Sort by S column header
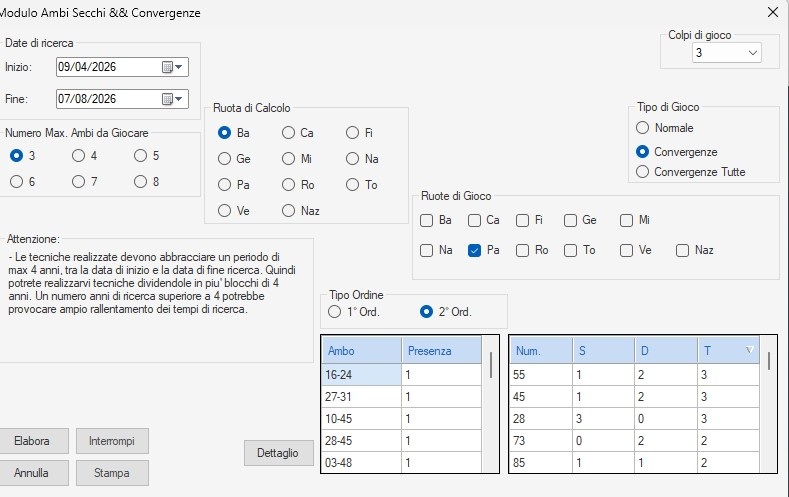The image size is (789, 497). [x=603, y=351]
